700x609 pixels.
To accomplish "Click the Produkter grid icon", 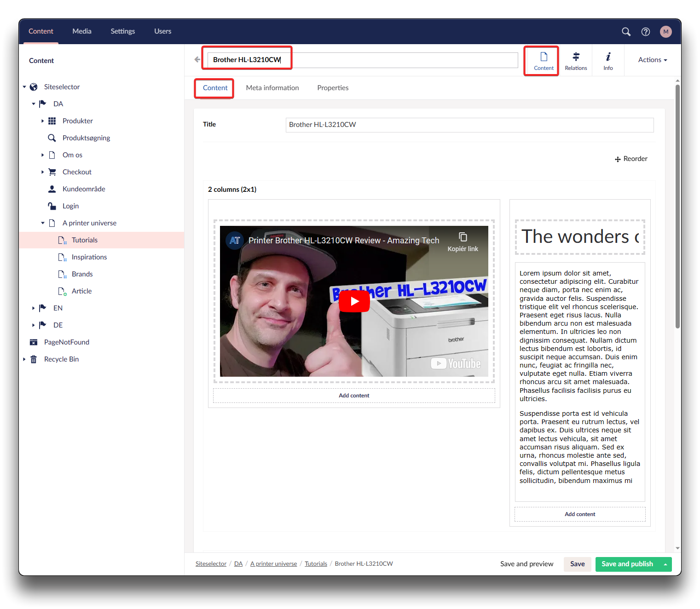I will (52, 121).
